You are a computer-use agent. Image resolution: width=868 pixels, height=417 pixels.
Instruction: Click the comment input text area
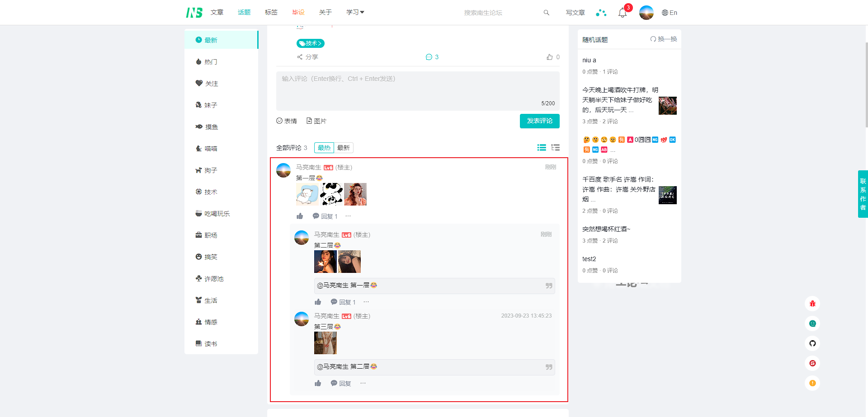[417, 90]
